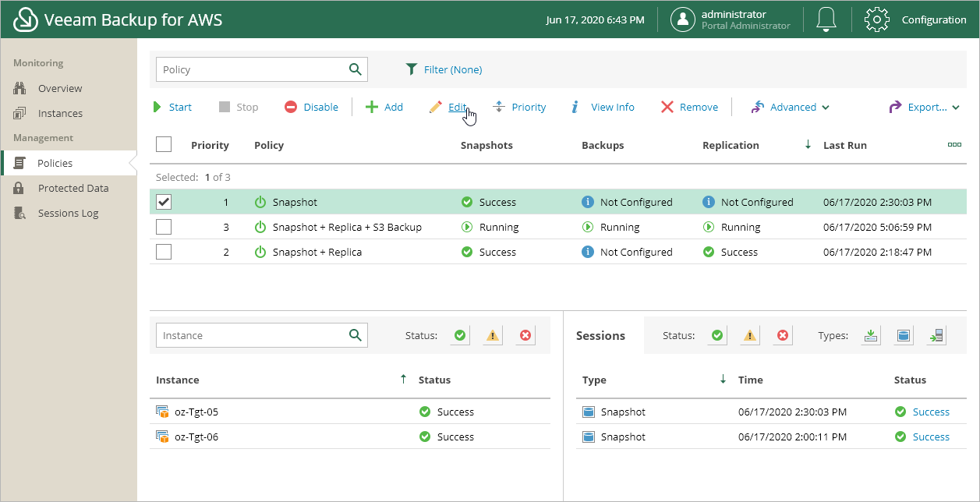Click the oz-Tgt-06 instance icon

(162, 437)
